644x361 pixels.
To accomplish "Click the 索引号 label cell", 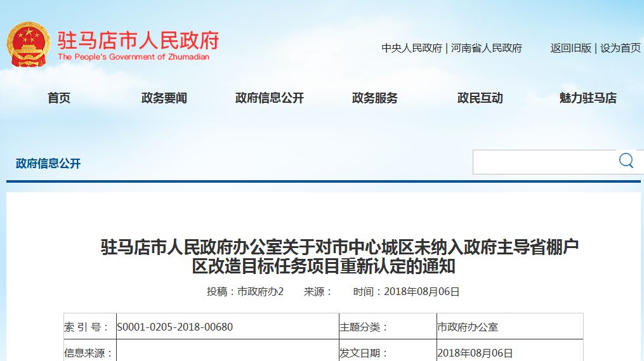I will click(x=90, y=327).
